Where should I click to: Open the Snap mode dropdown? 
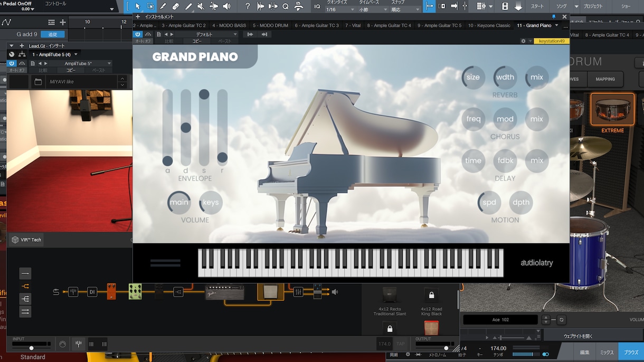(404, 9)
